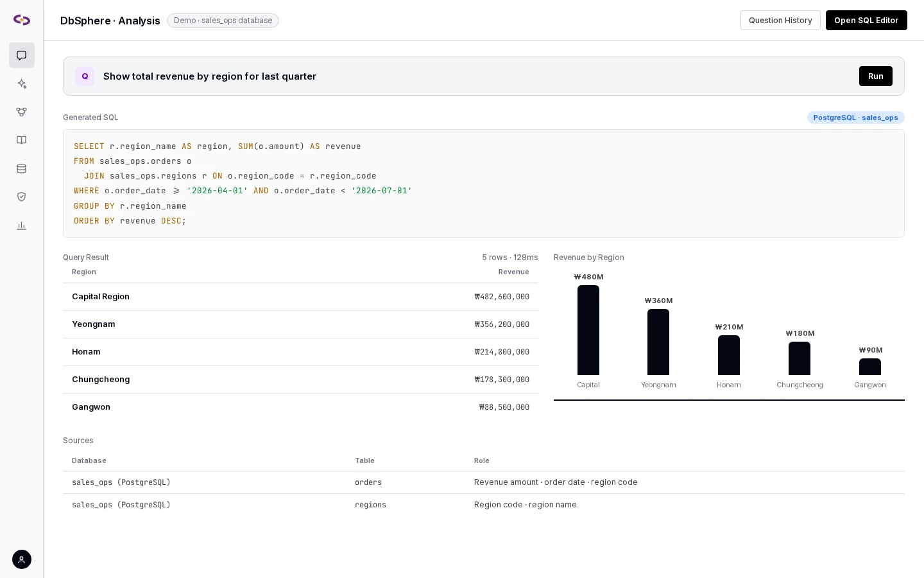This screenshot has height=578, width=924.
Task: Click the ₩180M chart label
Action: (x=800, y=334)
